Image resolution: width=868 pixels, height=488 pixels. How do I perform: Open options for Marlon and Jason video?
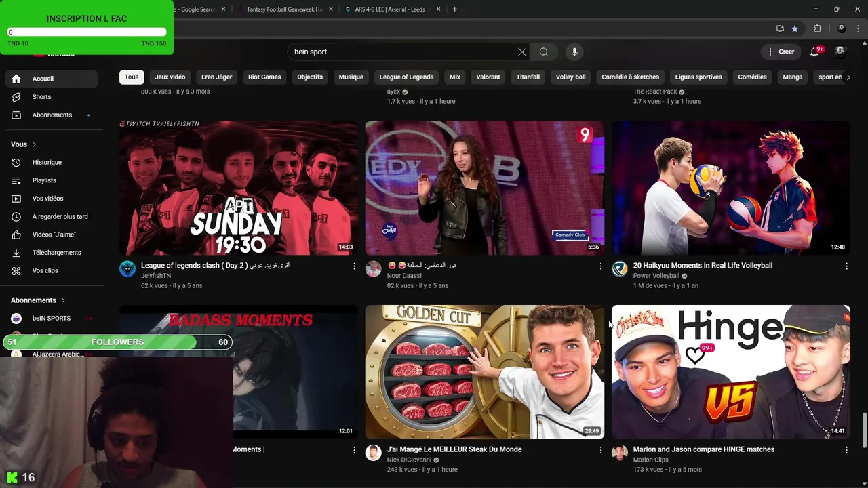point(846,450)
